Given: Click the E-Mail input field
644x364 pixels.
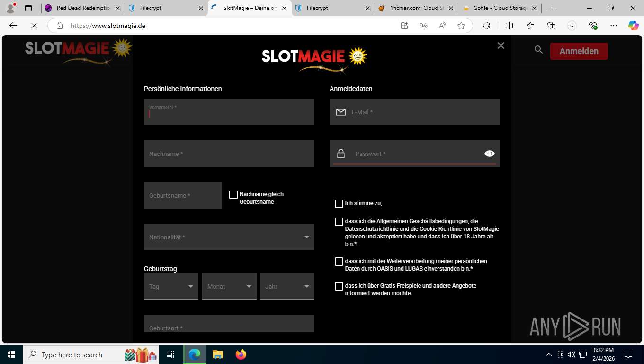Looking at the screenshot, I should tap(415, 112).
